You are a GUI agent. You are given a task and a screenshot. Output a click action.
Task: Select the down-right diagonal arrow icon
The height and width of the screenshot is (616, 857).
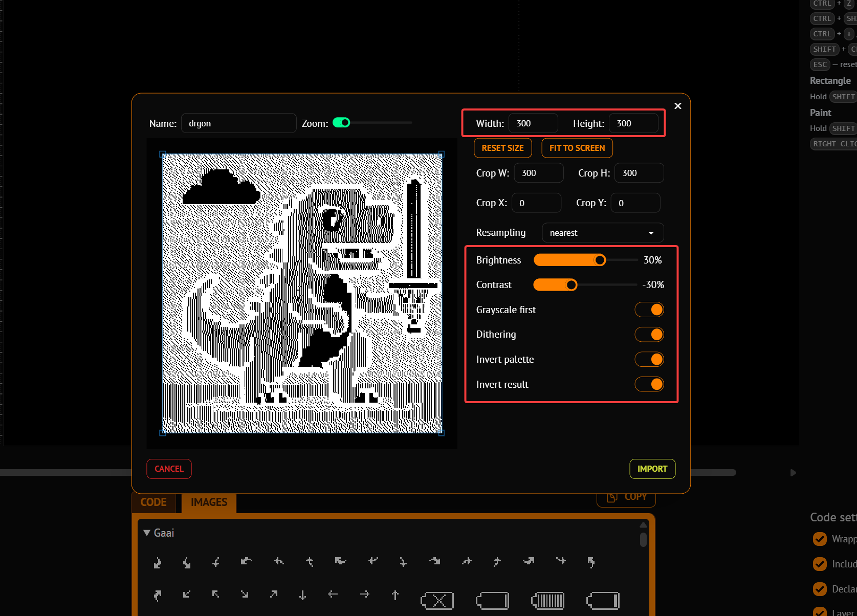[x=245, y=594]
